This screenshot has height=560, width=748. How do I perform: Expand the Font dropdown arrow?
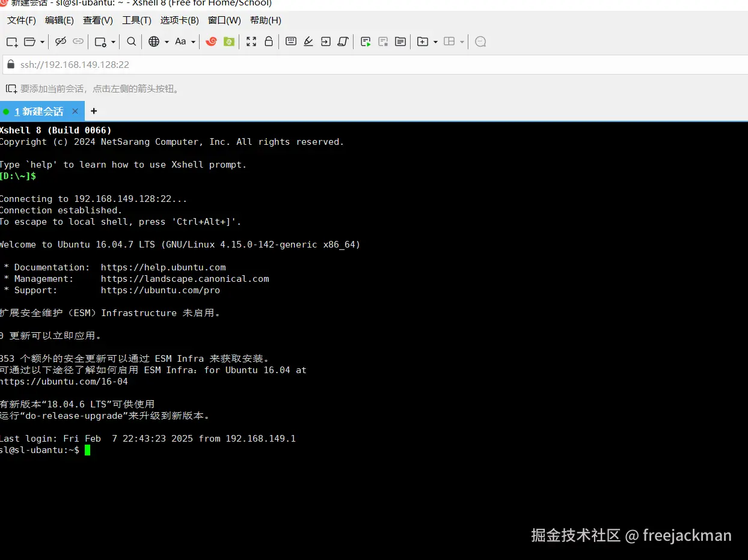pos(193,41)
